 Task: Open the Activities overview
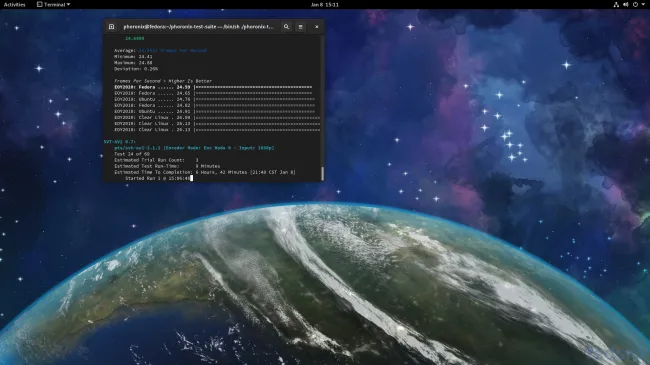pyautogui.click(x=15, y=5)
